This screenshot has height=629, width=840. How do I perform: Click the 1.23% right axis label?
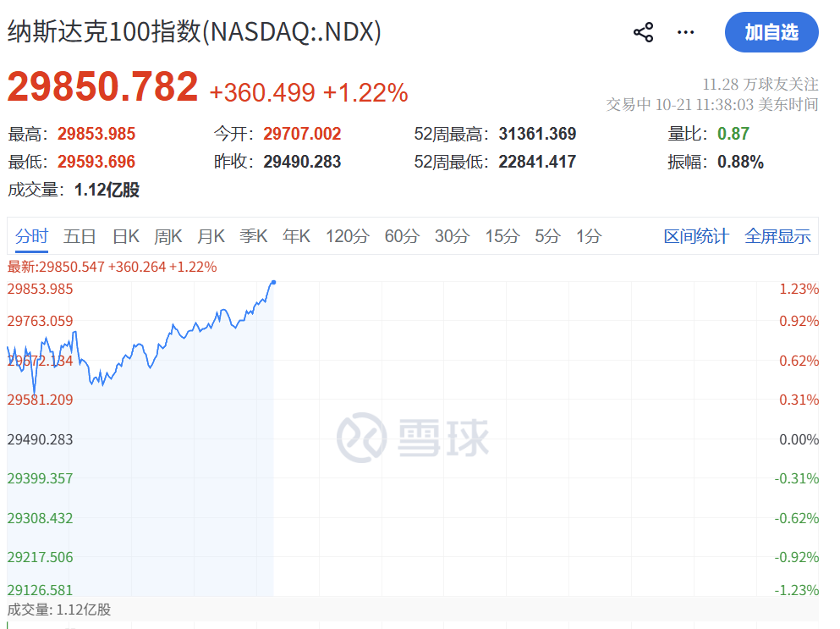(799, 289)
